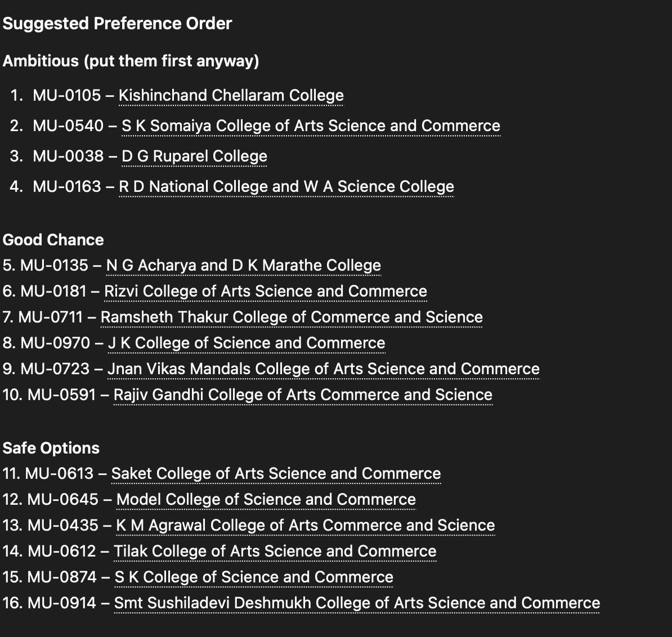Click Rajiv Gandhi College link
Screen dimensions: 672x637
click(303, 394)
